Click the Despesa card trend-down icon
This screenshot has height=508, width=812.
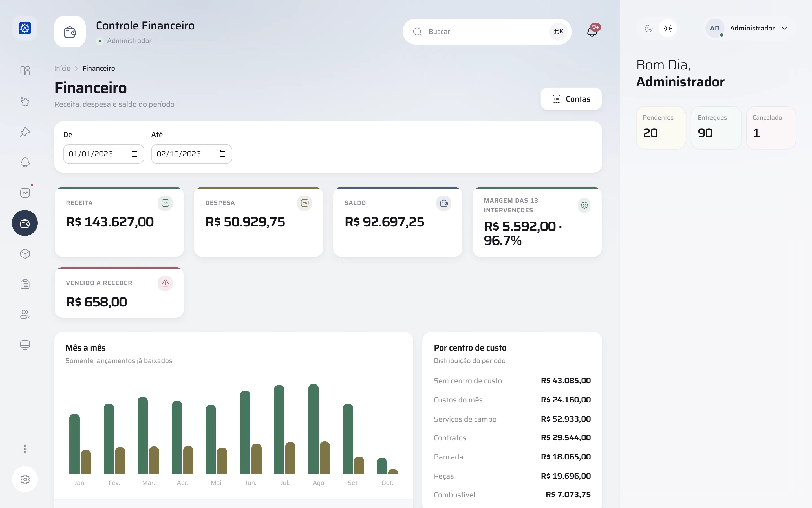(x=304, y=203)
